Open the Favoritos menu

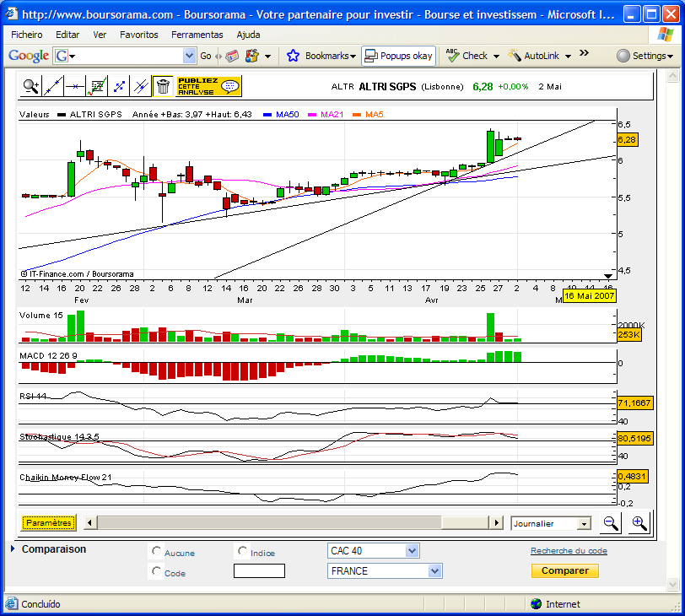pos(139,35)
